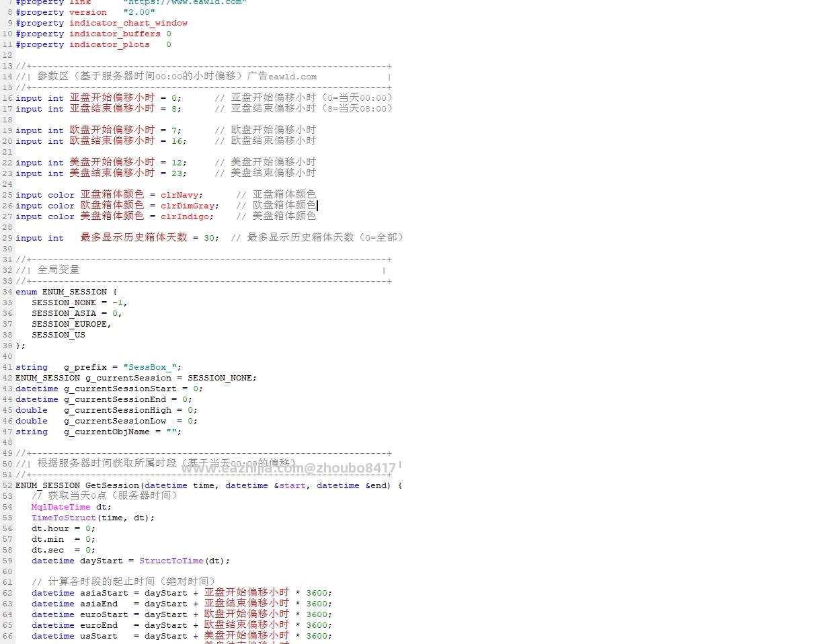
Task: Click g_prefix variable name
Action: (85, 367)
